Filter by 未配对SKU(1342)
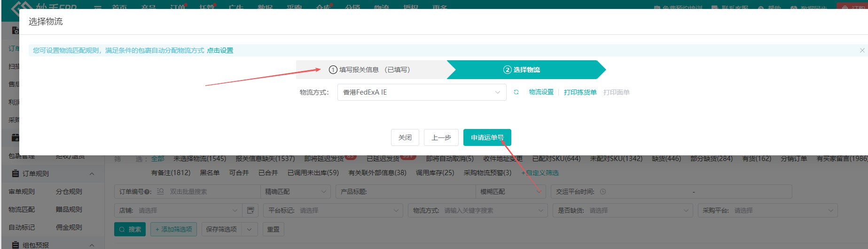Image resolution: width=868 pixels, height=249 pixels. [616, 159]
